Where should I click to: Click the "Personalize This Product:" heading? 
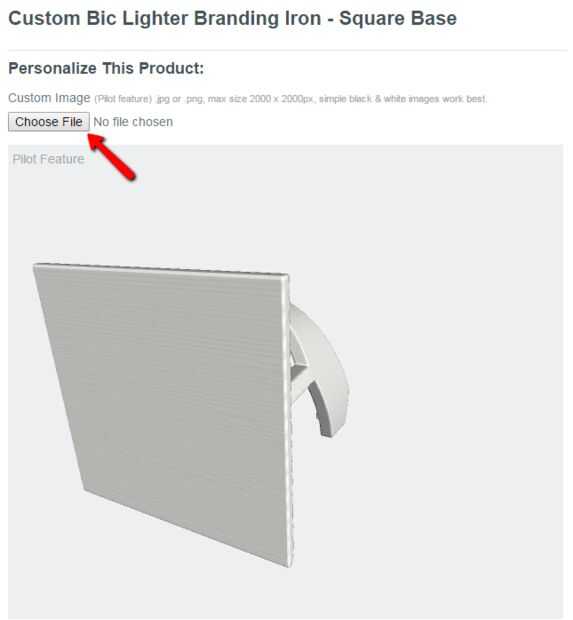[106, 68]
